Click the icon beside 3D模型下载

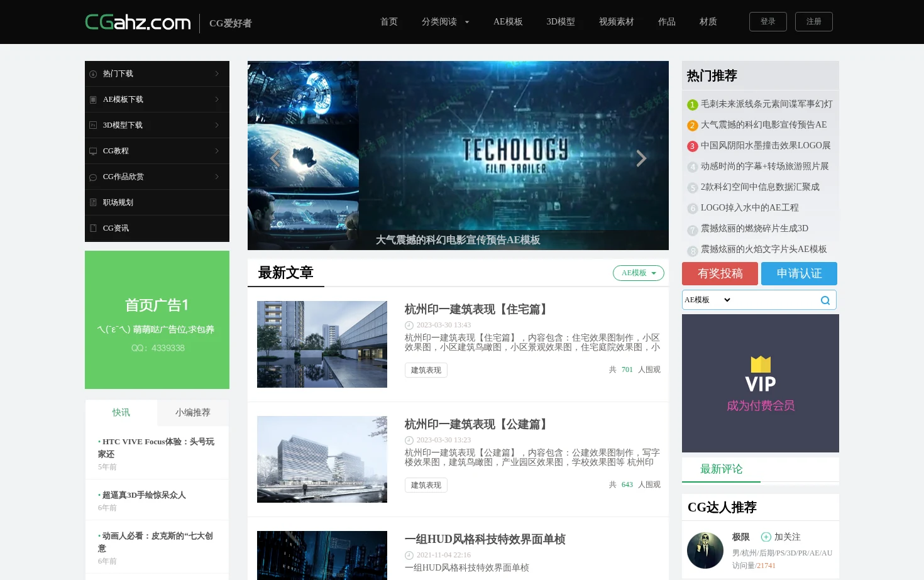click(93, 126)
